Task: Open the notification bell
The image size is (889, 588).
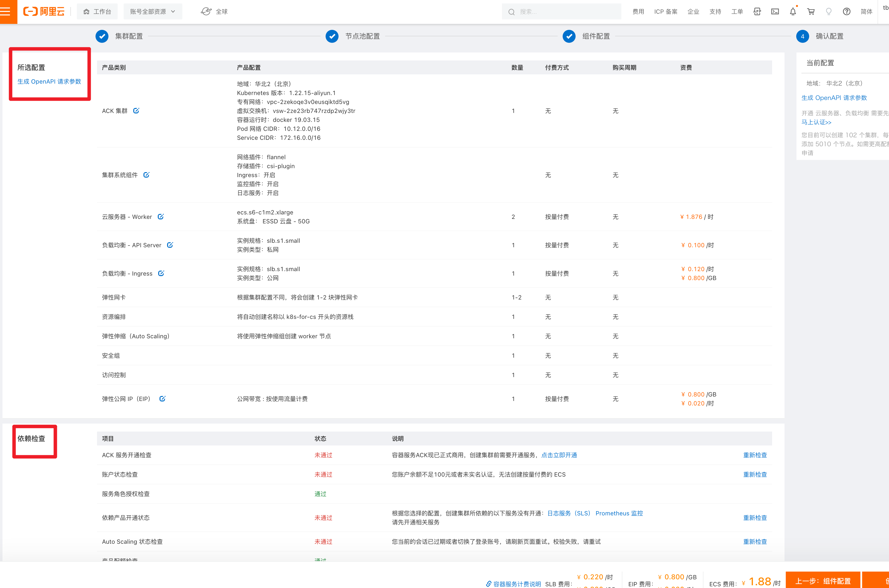Action: (x=793, y=12)
